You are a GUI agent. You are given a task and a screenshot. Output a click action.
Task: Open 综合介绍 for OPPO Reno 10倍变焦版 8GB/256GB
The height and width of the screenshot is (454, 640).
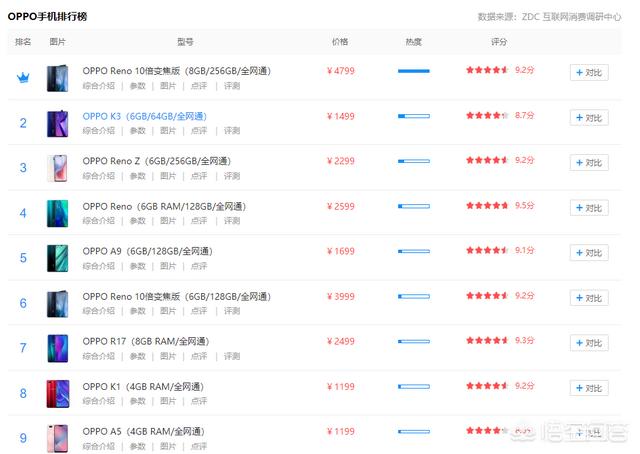[x=99, y=86]
